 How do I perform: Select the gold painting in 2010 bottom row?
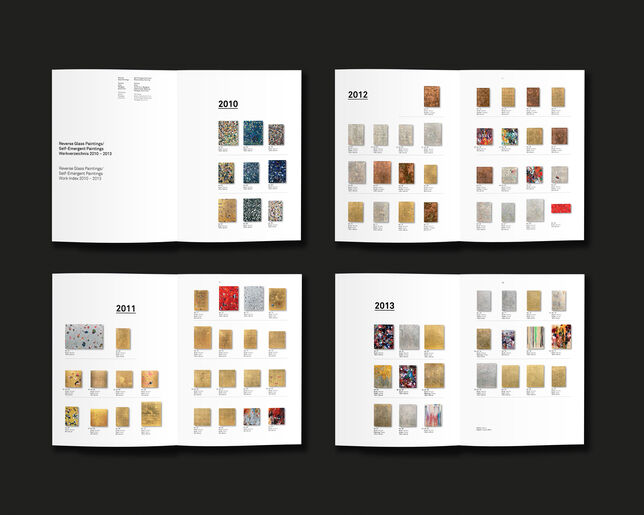(x=228, y=210)
